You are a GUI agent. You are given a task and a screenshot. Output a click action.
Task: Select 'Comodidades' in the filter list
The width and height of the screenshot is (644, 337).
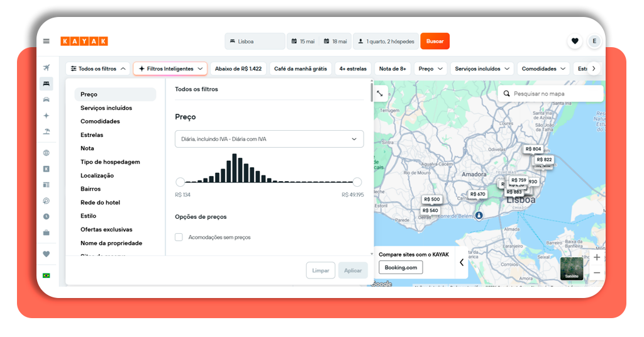[x=100, y=121]
